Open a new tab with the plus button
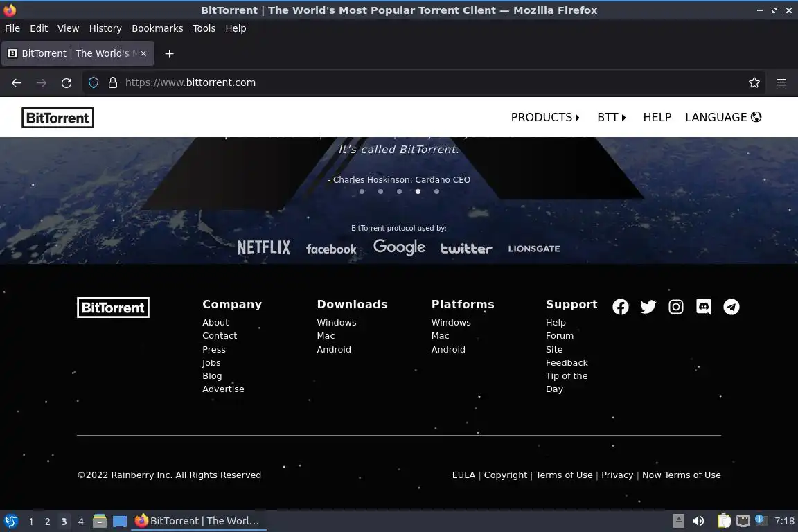 (x=170, y=53)
